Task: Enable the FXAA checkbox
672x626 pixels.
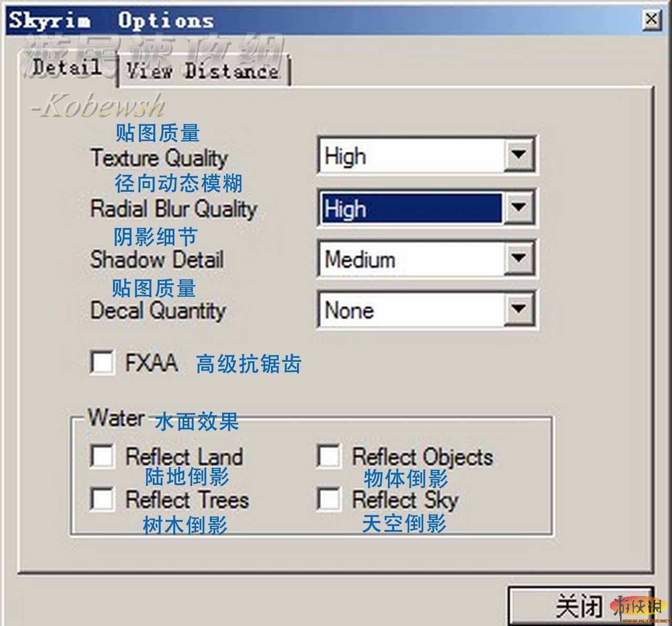Action: click(x=102, y=362)
